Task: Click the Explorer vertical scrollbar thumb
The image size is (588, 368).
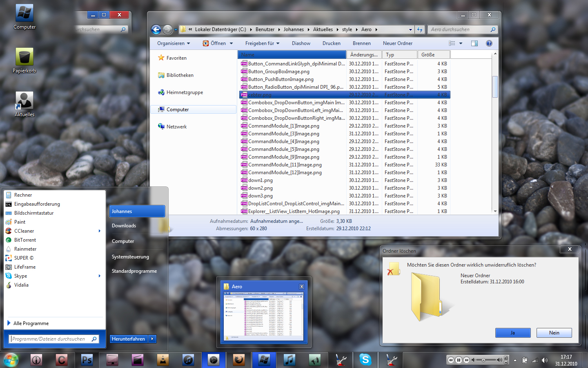Action: click(495, 87)
